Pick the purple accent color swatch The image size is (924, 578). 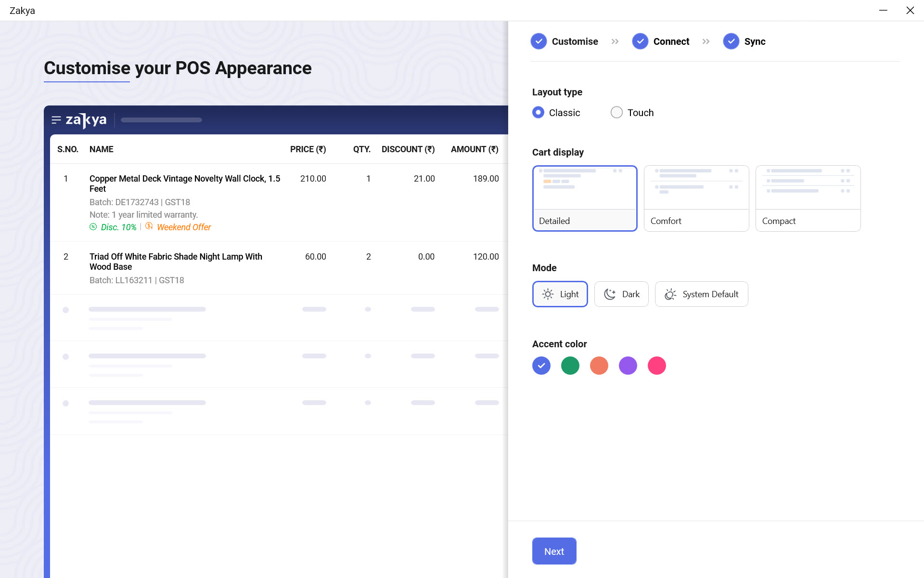click(628, 366)
